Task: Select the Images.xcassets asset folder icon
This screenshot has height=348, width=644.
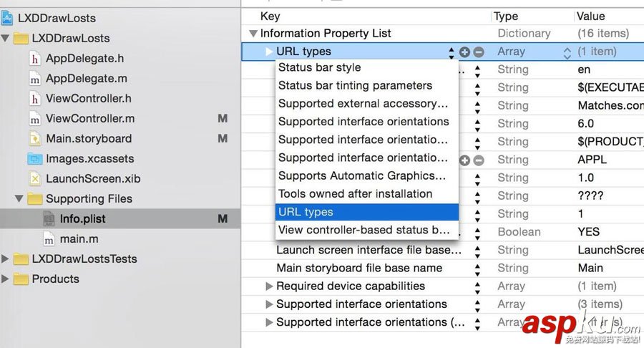Action: [35, 159]
